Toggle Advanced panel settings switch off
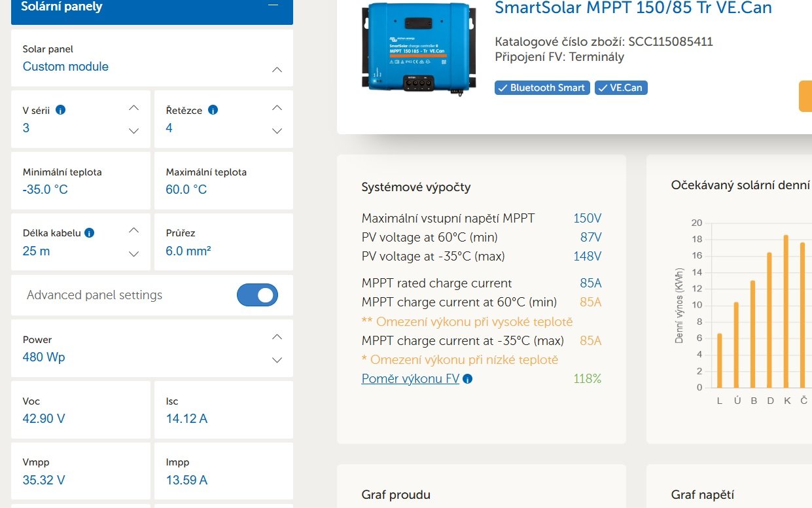The width and height of the screenshot is (812, 508). tap(257, 295)
